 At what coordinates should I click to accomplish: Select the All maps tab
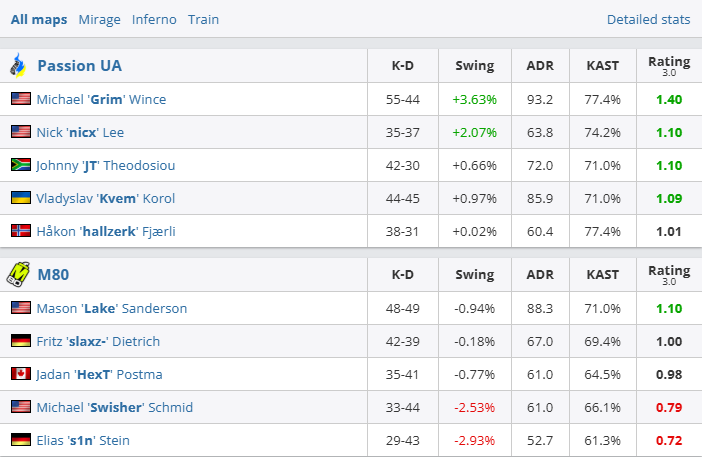tap(38, 19)
